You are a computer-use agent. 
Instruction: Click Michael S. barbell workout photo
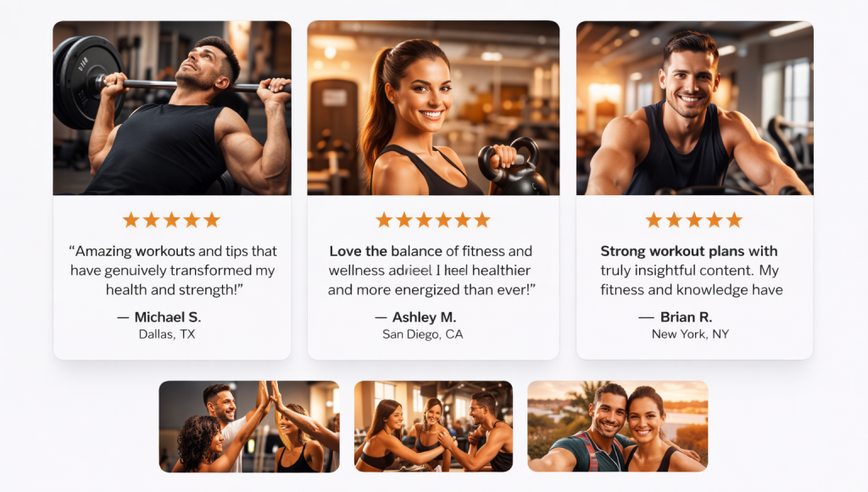click(172, 108)
